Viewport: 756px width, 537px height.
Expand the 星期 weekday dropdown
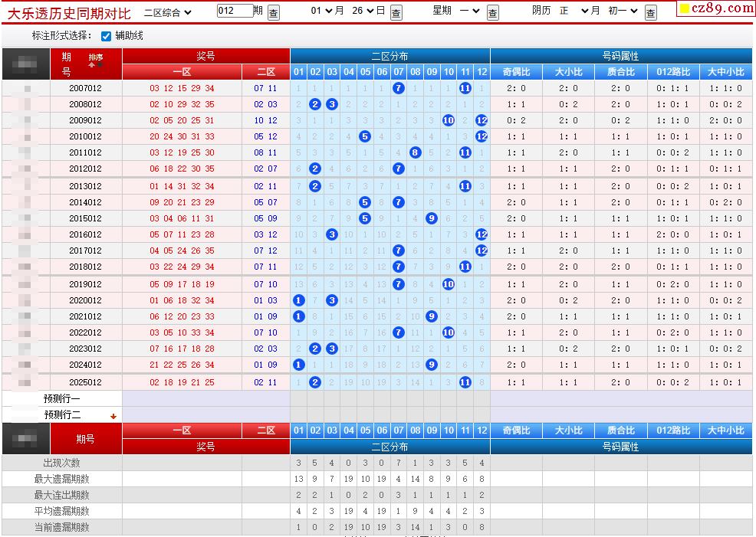tap(469, 11)
